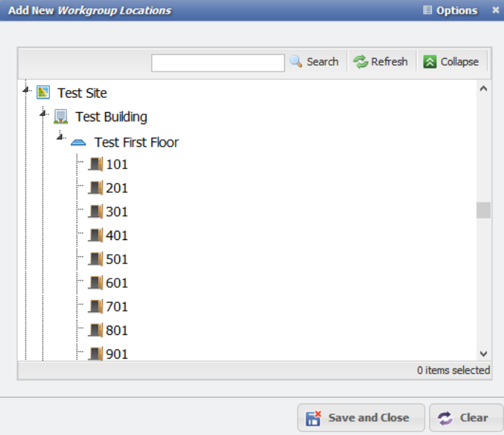Screen dimensions: 504x435
Task: Click the scrollbar down arrow
Action: pos(483,354)
